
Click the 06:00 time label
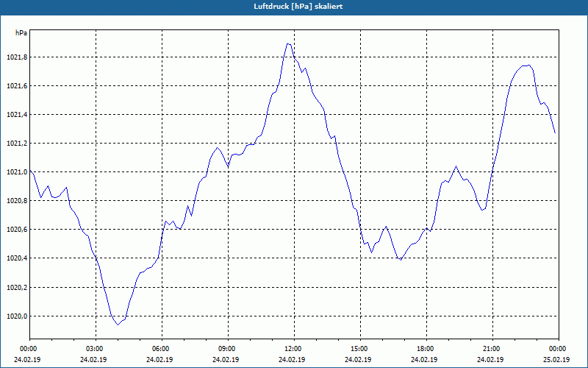[162, 349]
